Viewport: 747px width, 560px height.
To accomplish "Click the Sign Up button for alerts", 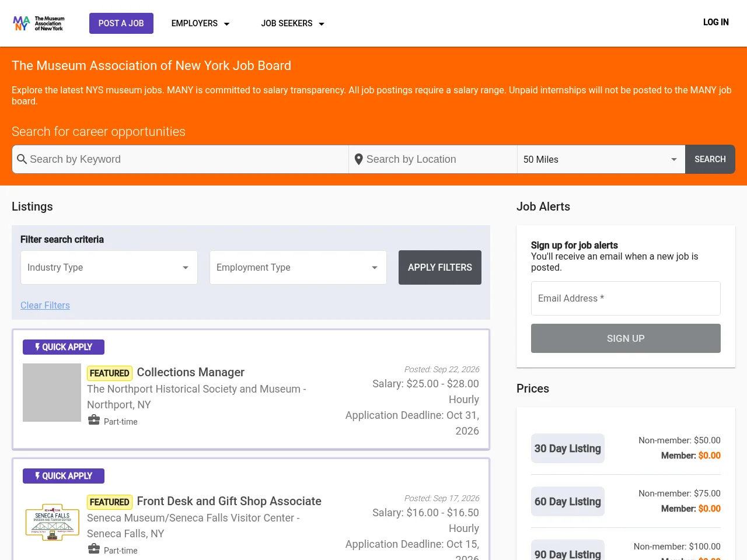I will [626, 338].
